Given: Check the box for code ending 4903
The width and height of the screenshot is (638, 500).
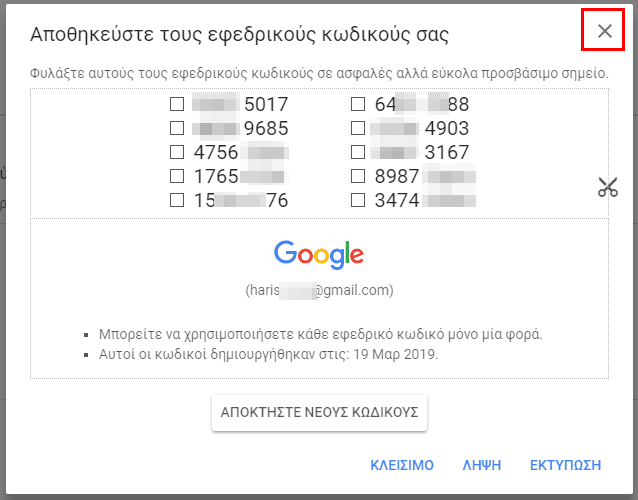Looking at the screenshot, I should (358, 128).
